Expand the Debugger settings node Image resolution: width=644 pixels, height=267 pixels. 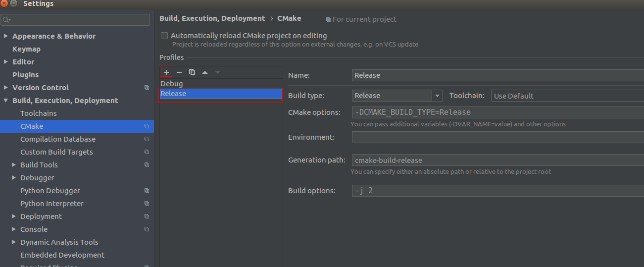14,178
